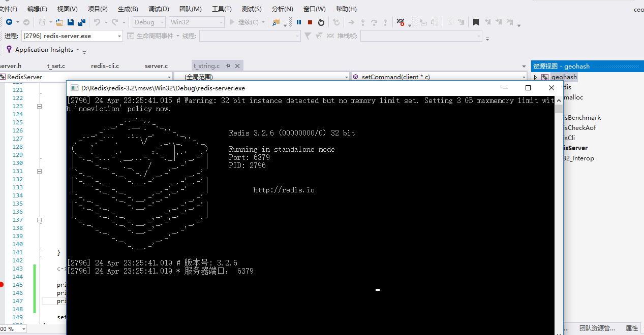The width and height of the screenshot is (644, 335).
Task: Collapse the code block at line 131
Action: tap(39, 171)
